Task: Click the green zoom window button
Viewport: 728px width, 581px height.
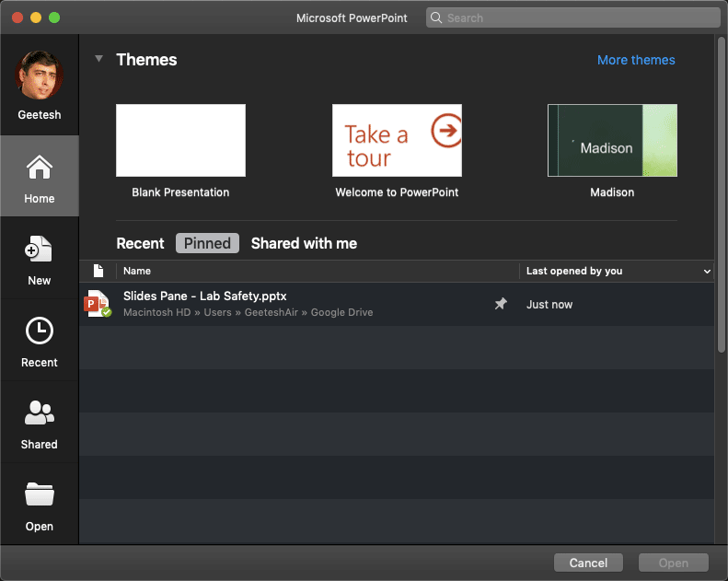Action: point(54,17)
